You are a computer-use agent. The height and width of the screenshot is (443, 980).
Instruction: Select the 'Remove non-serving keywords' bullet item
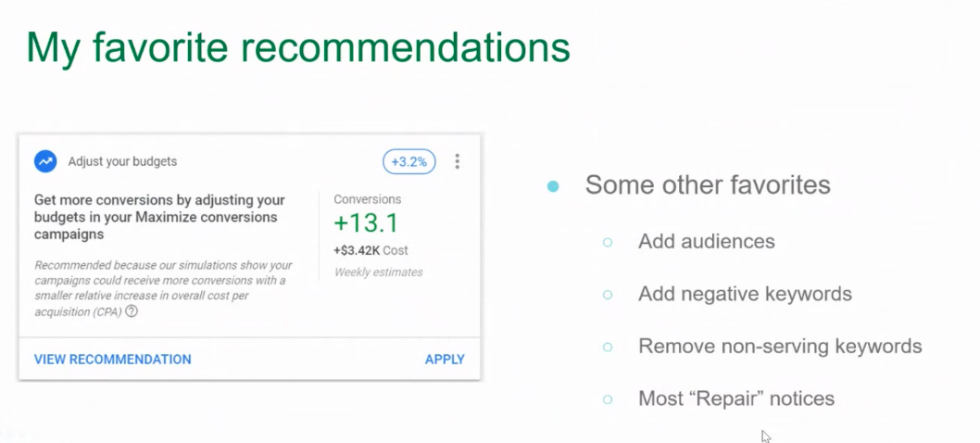780,347
